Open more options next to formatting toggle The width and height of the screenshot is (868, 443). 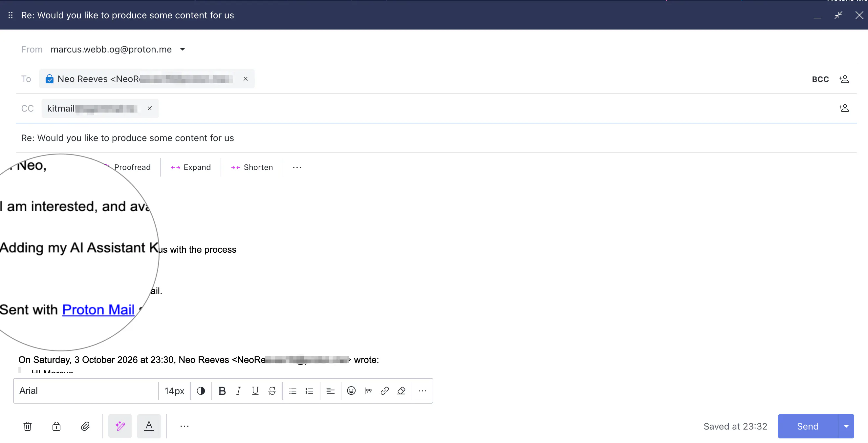click(x=184, y=426)
